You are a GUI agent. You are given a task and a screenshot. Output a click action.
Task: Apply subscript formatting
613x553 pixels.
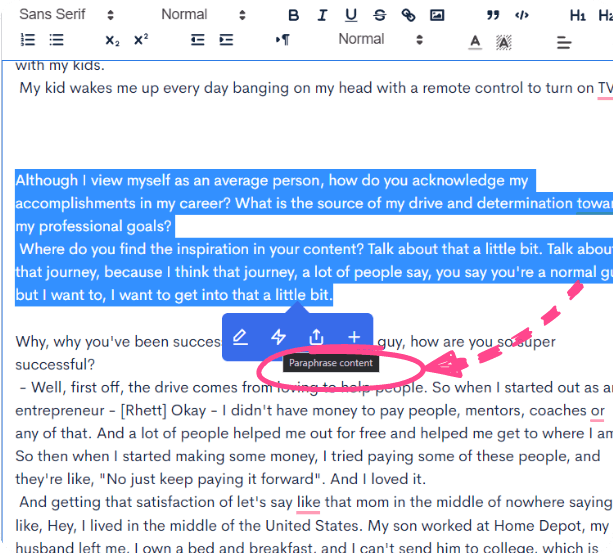(112, 40)
